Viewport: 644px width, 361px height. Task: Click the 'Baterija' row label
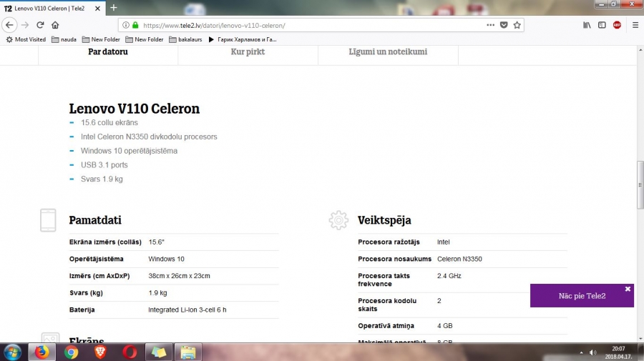(82, 310)
